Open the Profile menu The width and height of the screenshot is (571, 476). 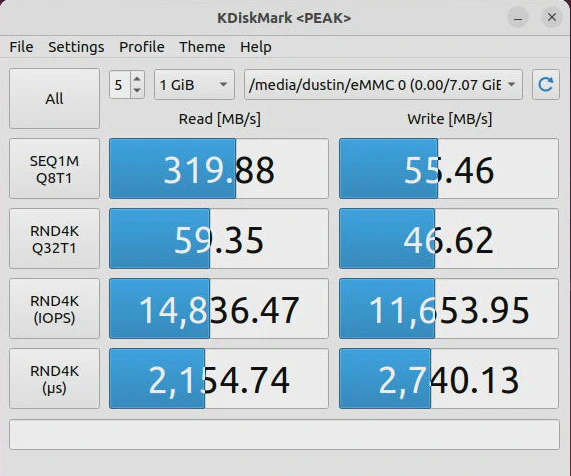[x=142, y=47]
